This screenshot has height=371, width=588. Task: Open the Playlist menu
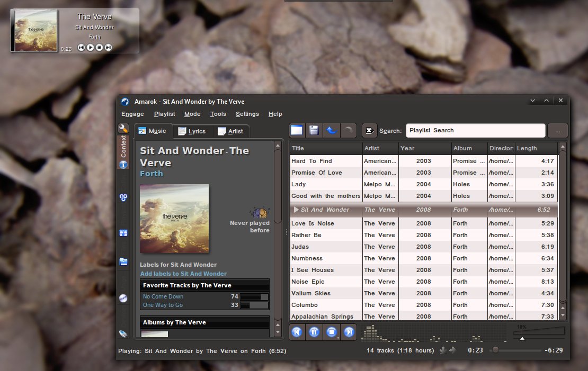165,114
